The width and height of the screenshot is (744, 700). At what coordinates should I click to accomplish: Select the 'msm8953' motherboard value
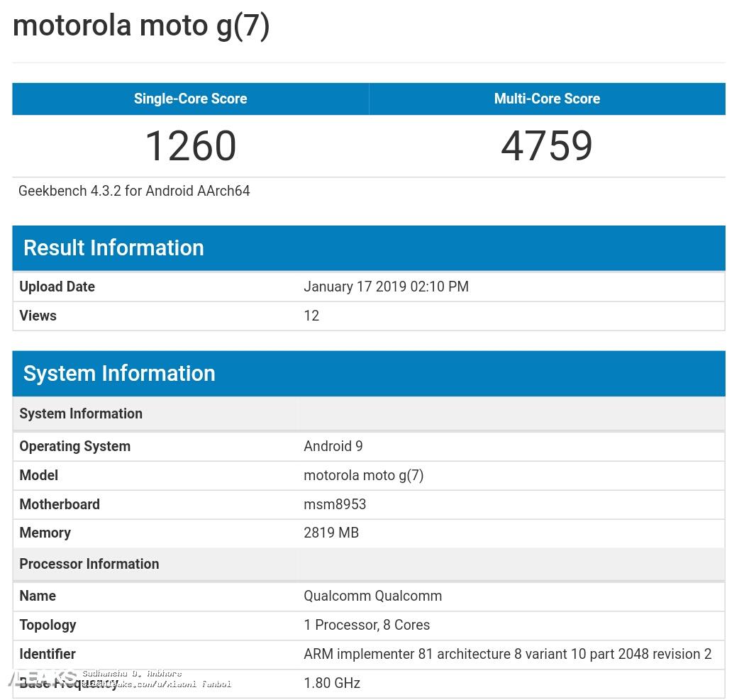click(335, 504)
